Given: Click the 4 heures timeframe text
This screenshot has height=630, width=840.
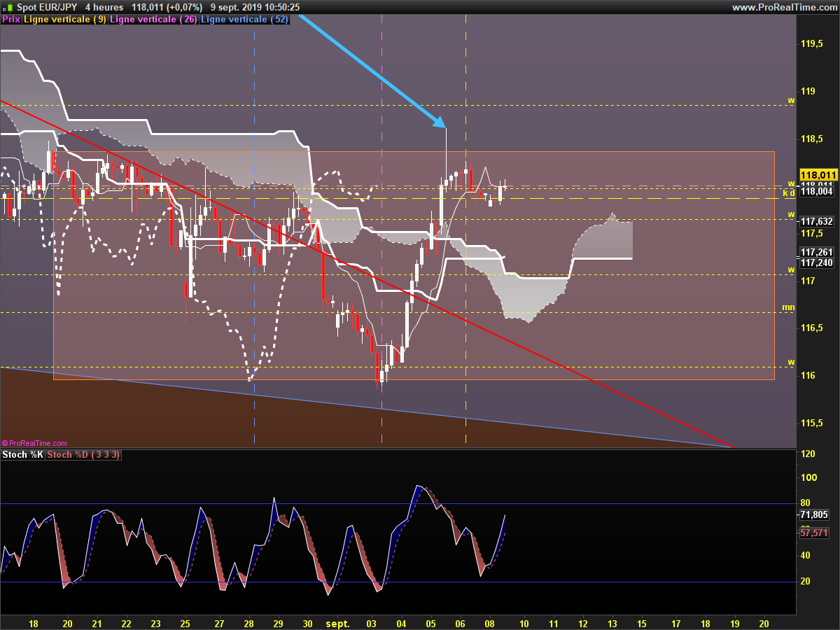Looking at the screenshot, I should [104, 7].
